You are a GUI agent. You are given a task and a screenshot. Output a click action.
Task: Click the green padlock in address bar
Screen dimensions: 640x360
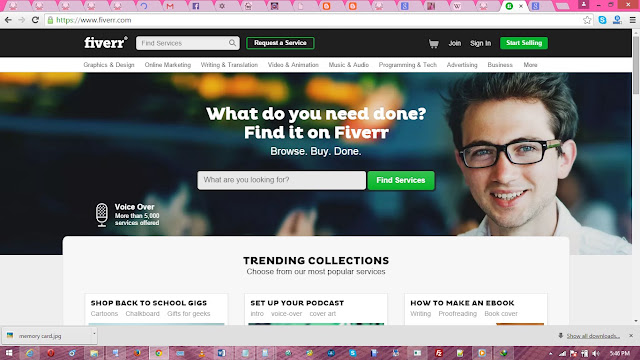tap(50, 20)
